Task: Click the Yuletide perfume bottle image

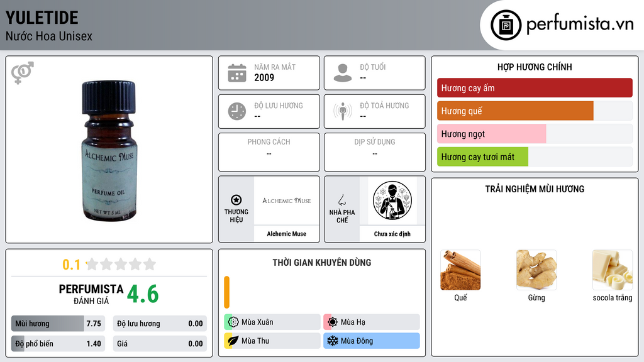Action: [109, 151]
